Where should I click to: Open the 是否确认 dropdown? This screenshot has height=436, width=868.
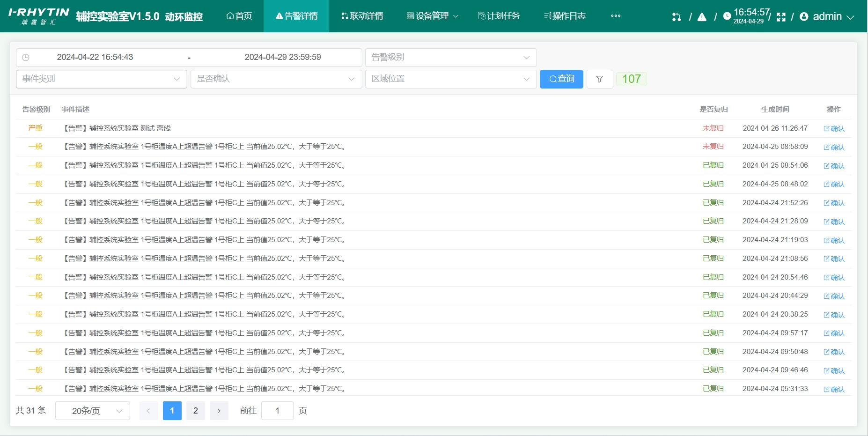pyautogui.click(x=276, y=79)
